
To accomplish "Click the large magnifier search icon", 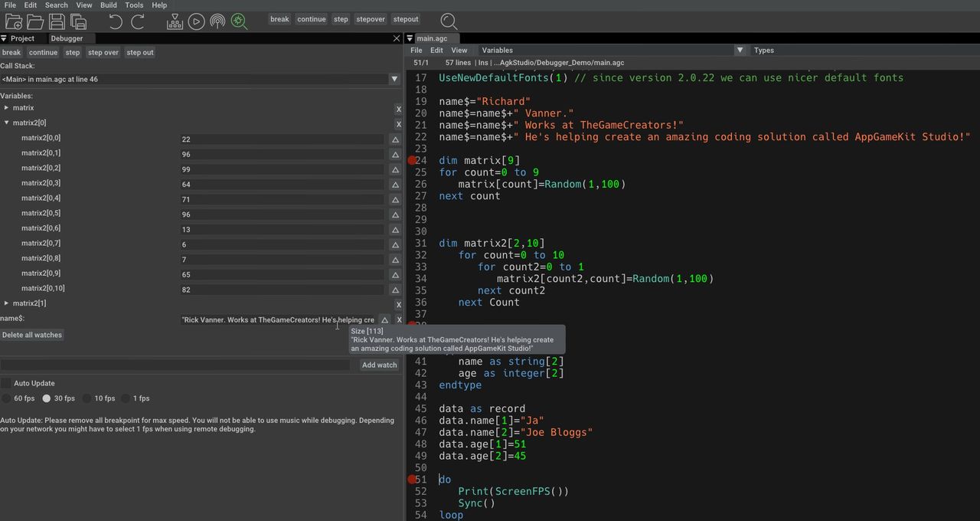I will pos(449,21).
